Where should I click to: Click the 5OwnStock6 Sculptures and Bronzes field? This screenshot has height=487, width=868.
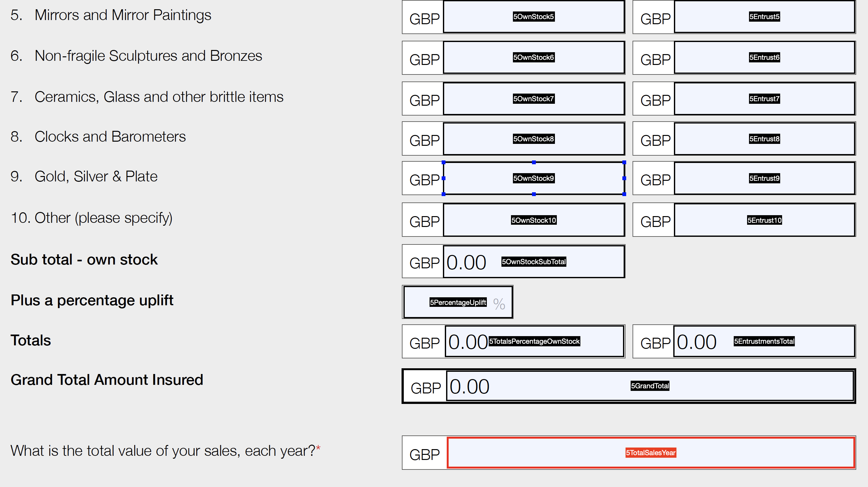pyautogui.click(x=533, y=57)
